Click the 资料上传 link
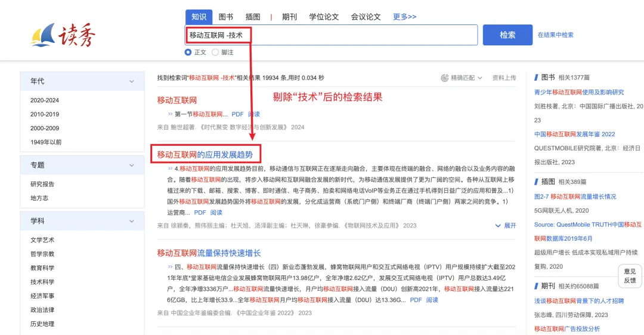The image size is (644, 335). pyautogui.click(x=504, y=78)
